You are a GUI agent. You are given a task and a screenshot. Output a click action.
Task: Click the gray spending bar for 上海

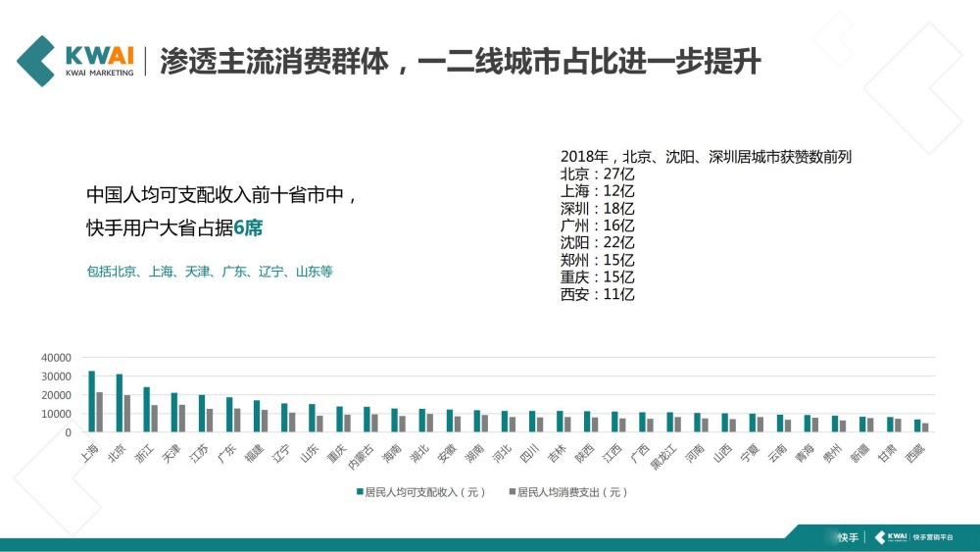click(99, 412)
